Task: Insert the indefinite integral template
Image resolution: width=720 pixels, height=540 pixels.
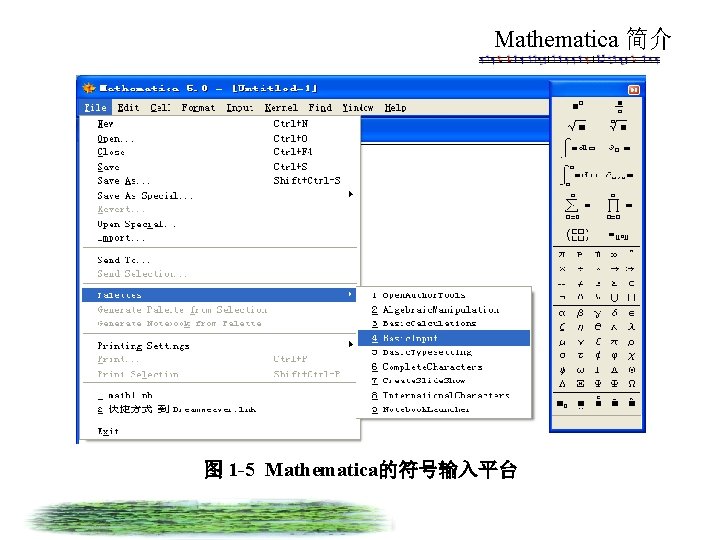Action: pos(579,148)
